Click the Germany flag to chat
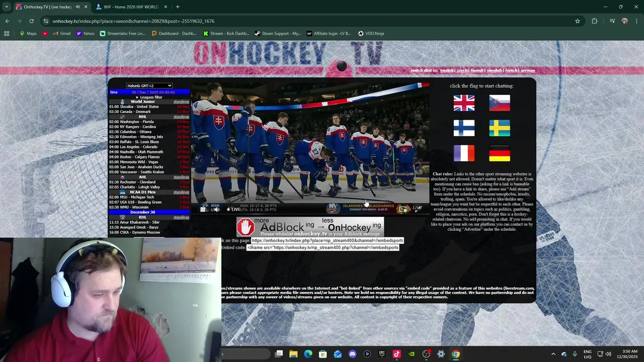The height and width of the screenshot is (362, 644). point(499,153)
